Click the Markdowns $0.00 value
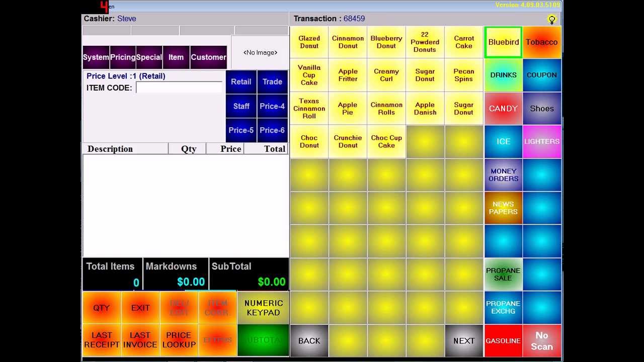 pyautogui.click(x=191, y=282)
